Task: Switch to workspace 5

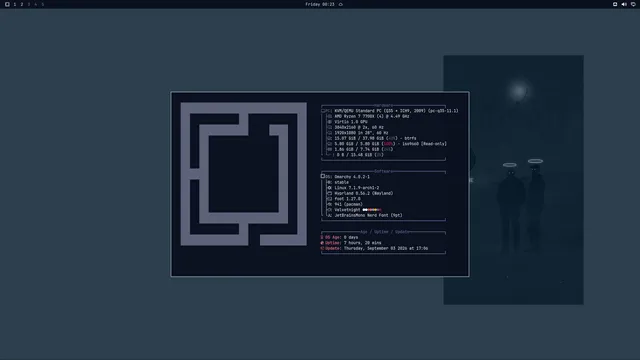Action: coord(42,4)
